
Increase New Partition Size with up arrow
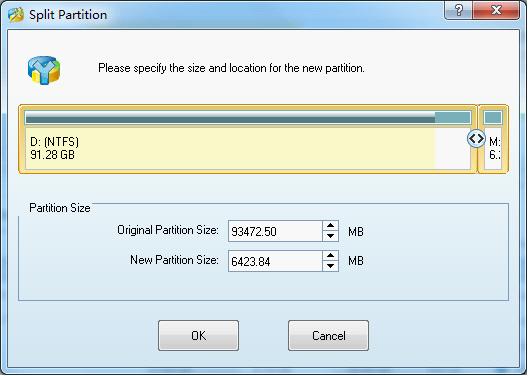coord(330,255)
